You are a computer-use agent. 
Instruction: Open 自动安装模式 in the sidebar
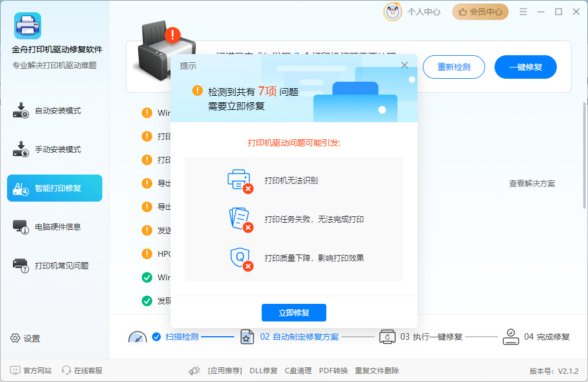tap(54, 110)
